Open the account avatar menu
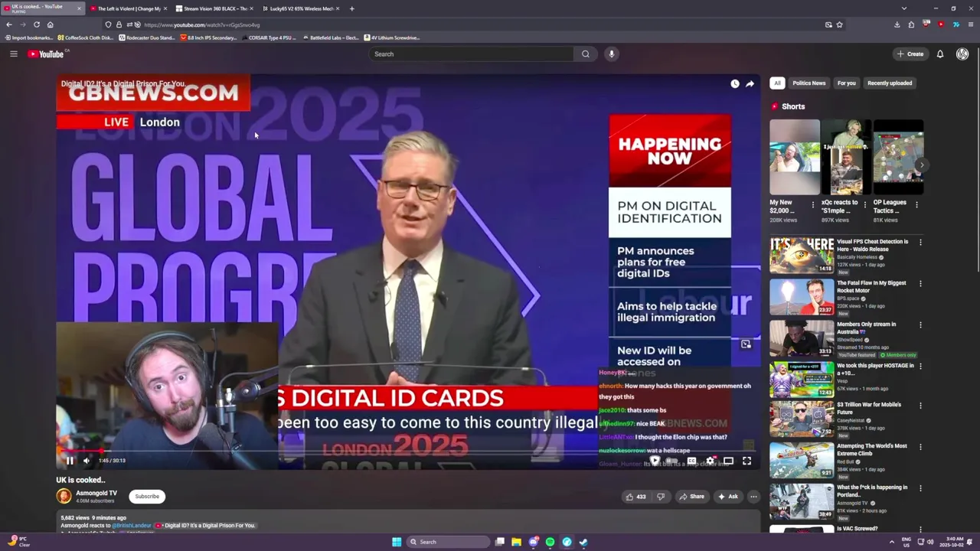 962,54
